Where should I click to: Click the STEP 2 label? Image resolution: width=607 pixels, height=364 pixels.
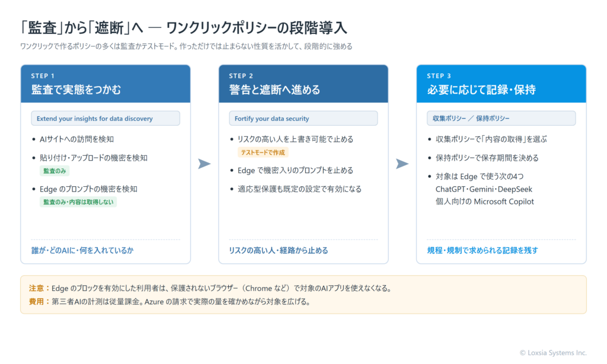click(241, 76)
